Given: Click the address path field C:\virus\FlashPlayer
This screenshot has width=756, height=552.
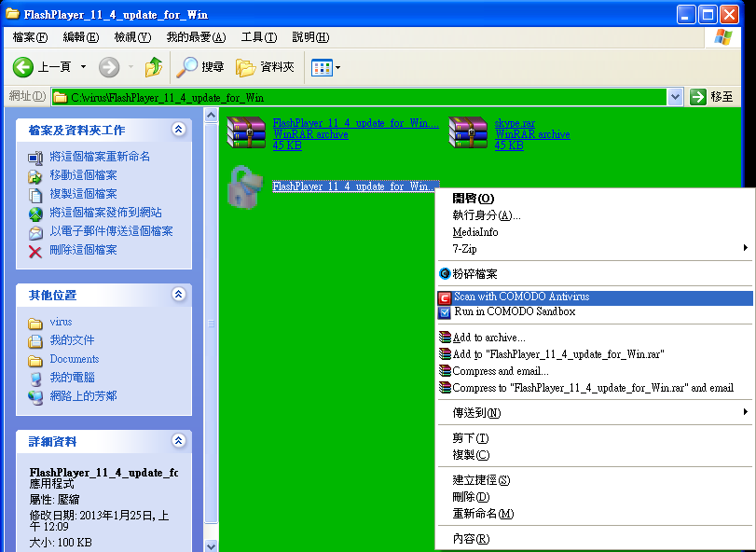Looking at the screenshot, I should coord(359,97).
